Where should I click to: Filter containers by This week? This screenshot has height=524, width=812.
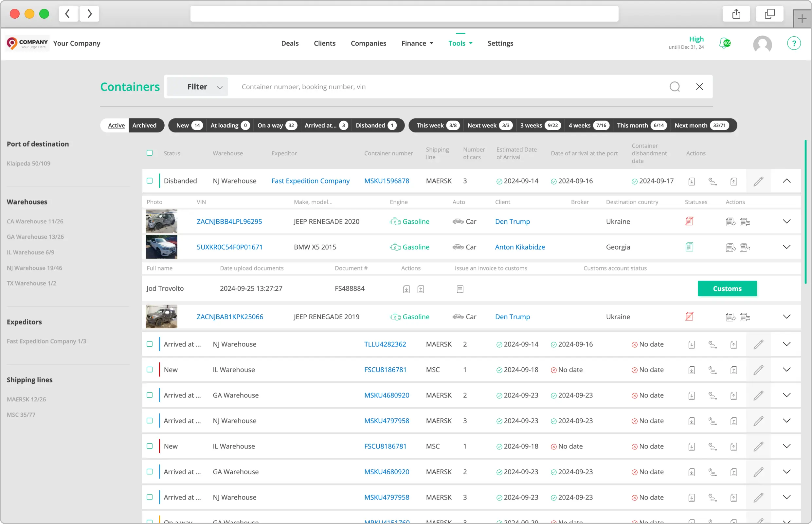click(438, 126)
